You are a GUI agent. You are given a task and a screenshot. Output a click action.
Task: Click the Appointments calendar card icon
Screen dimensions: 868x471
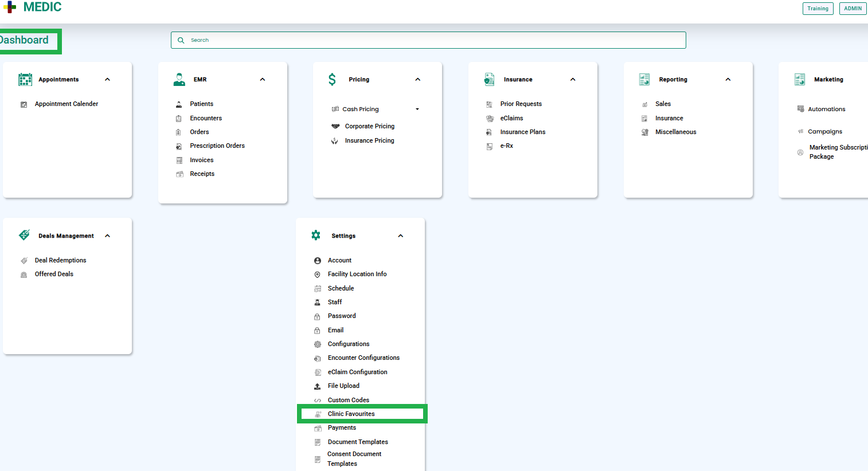coord(25,80)
